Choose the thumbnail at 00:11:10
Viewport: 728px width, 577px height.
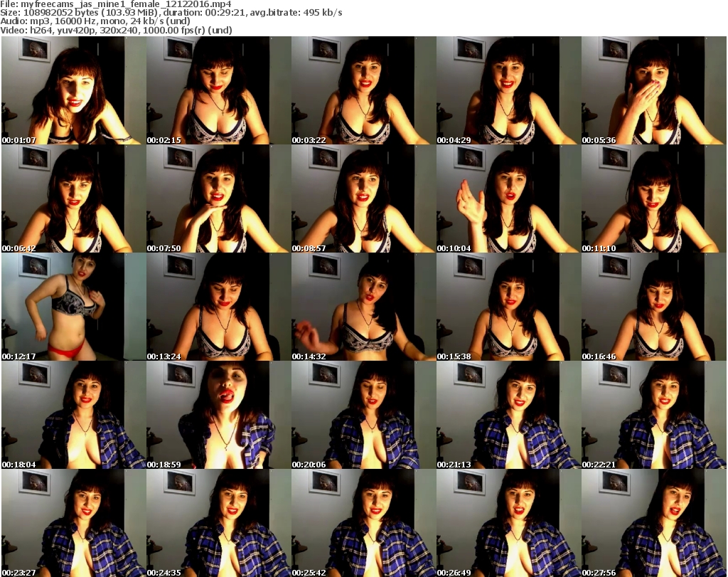(x=654, y=198)
